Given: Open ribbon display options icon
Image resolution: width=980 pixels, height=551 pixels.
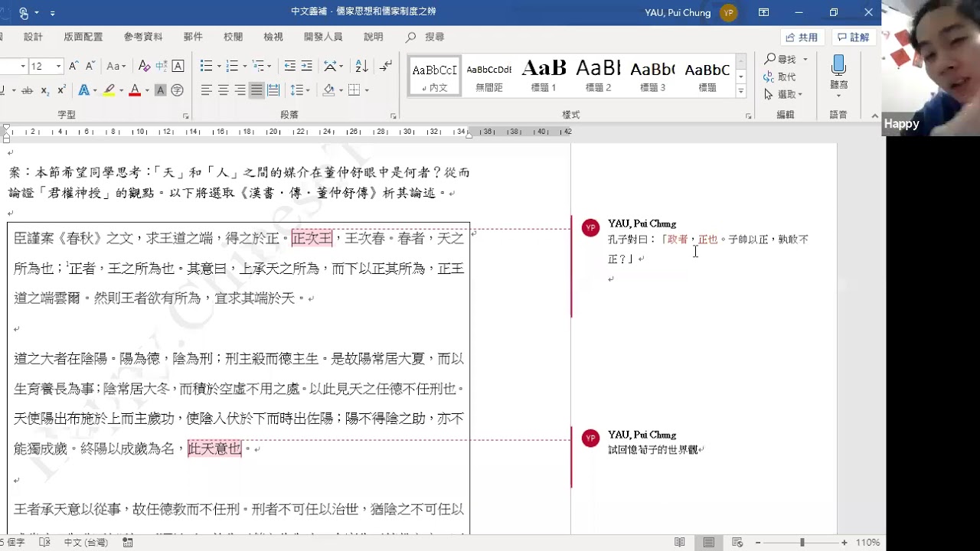Looking at the screenshot, I should coord(763,12).
